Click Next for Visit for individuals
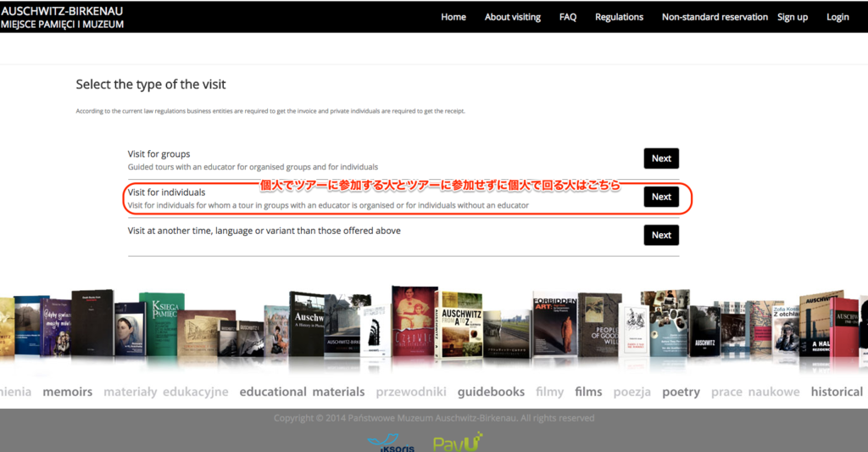The height and width of the screenshot is (452, 868). [x=661, y=197]
